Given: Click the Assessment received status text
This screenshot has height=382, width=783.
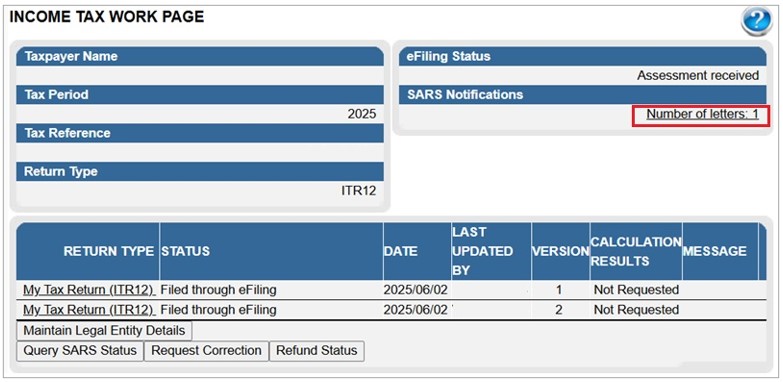Looking at the screenshot, I should (x=698, y=76).
